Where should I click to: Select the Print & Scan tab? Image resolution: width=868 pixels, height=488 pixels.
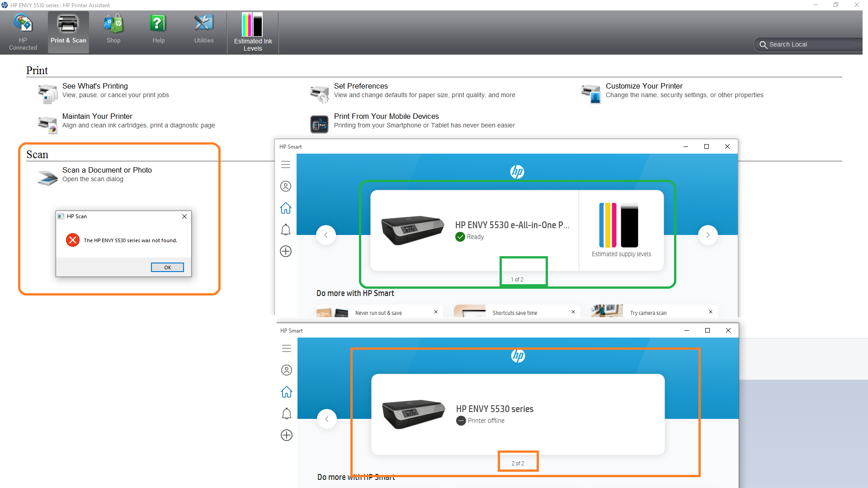68,32
